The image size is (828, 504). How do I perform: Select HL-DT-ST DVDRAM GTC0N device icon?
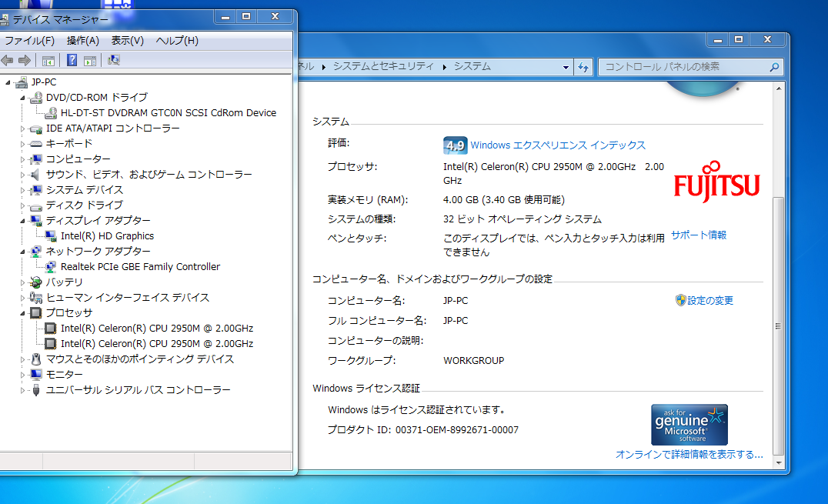pos(51,113)
